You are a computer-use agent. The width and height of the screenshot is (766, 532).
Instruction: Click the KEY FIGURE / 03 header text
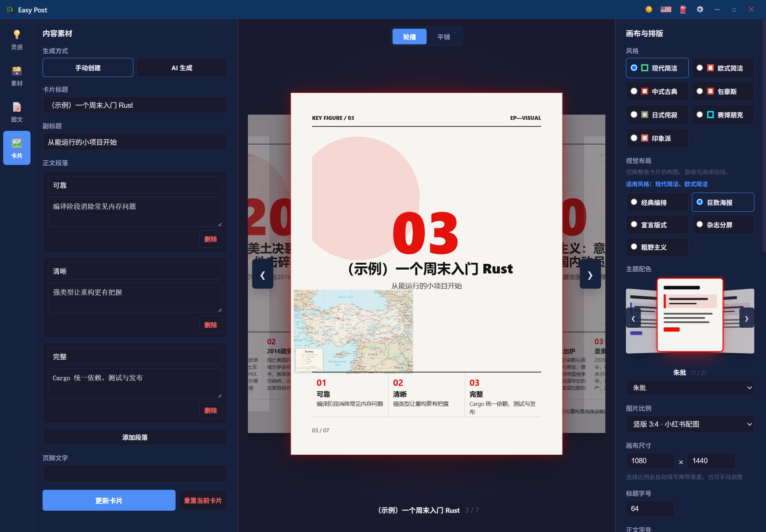pos(333,118)
